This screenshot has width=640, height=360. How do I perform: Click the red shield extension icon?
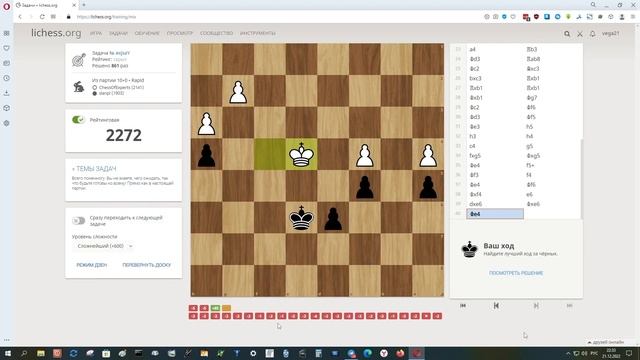pos(536,17)
